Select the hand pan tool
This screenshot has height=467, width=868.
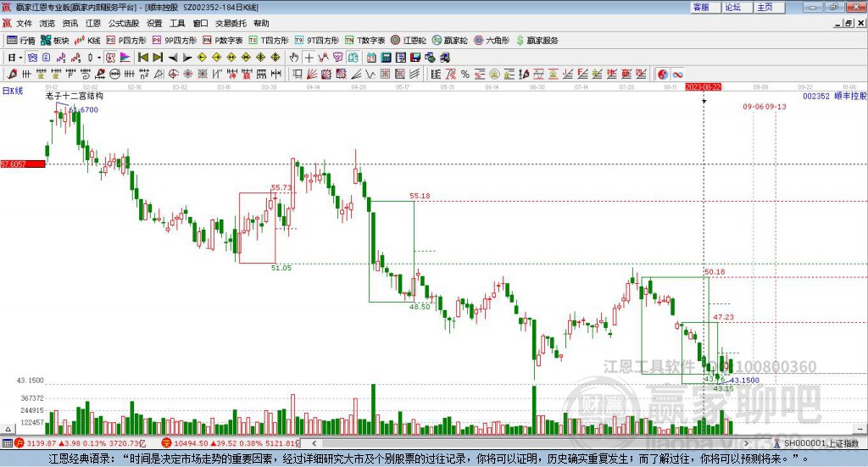coord(294,58)
